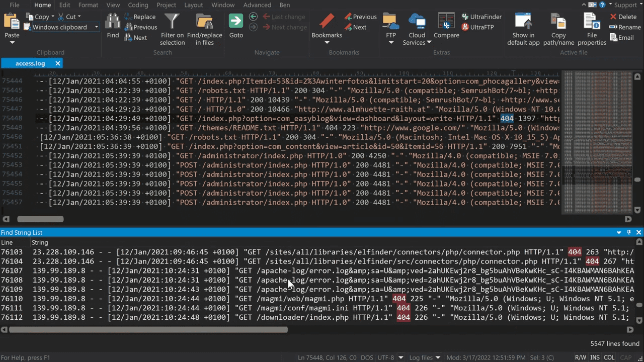Switch to the Edit ribbon tab
Screen dimensions: 644x362
click(x=64, y=5)
